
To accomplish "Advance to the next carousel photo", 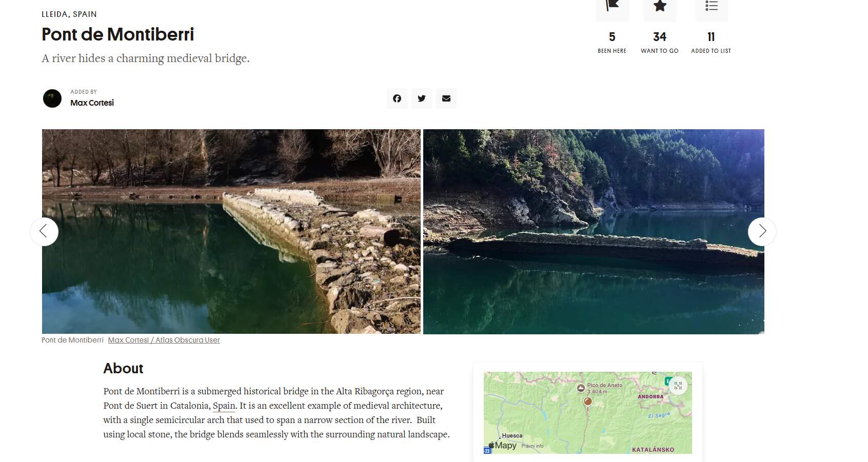I will point(762,232).
